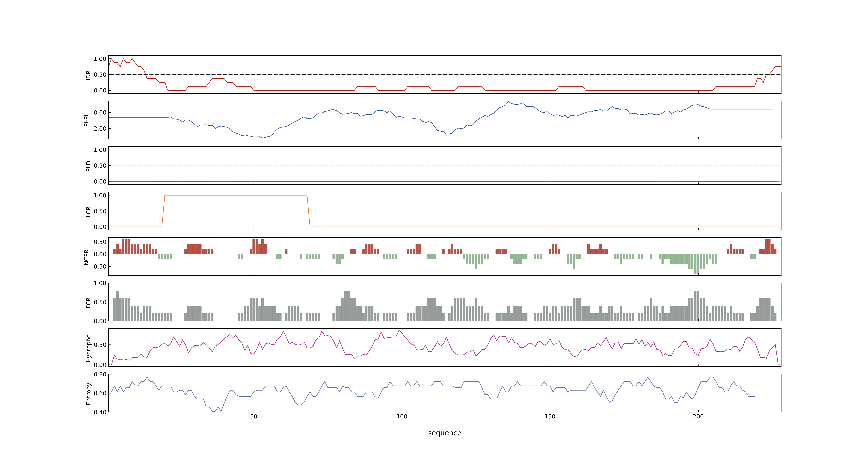The height and width of the screenshot is (463, 868).
Task: Select the -2.00 tick on Pi-Pi axis
Action: click(x=99, y=129)
